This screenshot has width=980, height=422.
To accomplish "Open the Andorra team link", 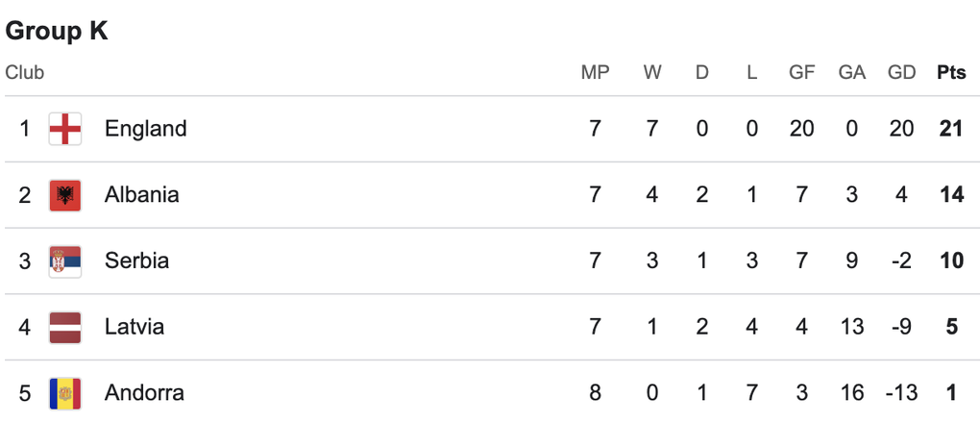I will (144, 393).
